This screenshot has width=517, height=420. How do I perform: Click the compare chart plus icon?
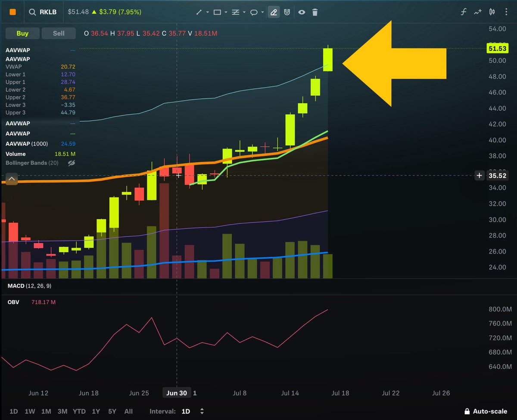(x=477, y=12)
